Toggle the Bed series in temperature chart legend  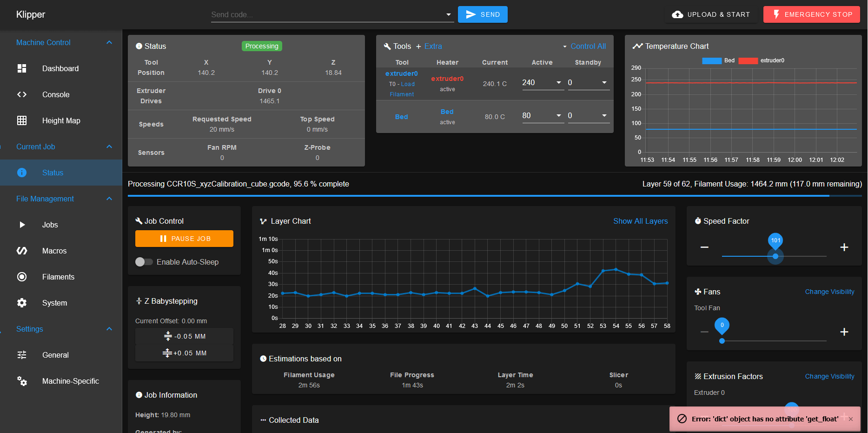click(718, 60)
